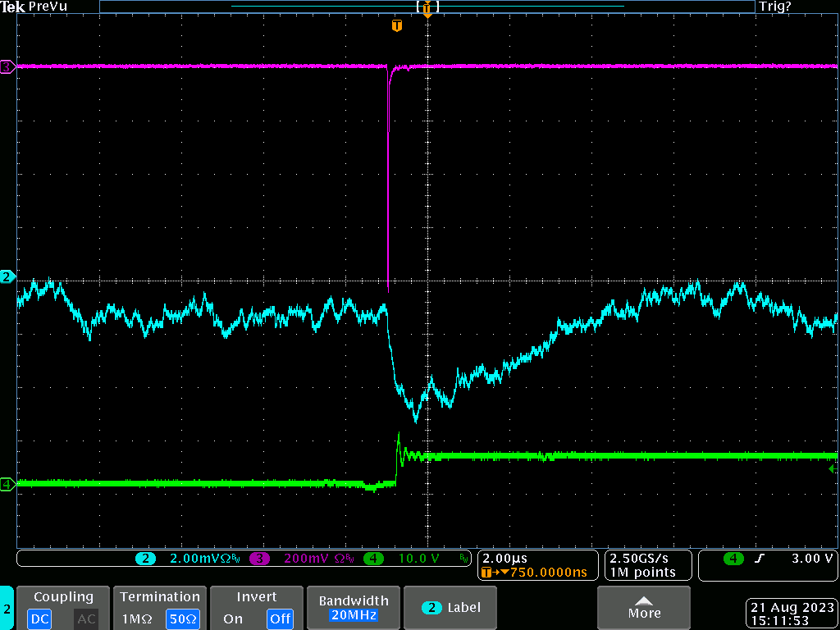Click the channel 2 badge in the readout bar
The height and width of the screenshot is (630, 840).
click(145, 559)
